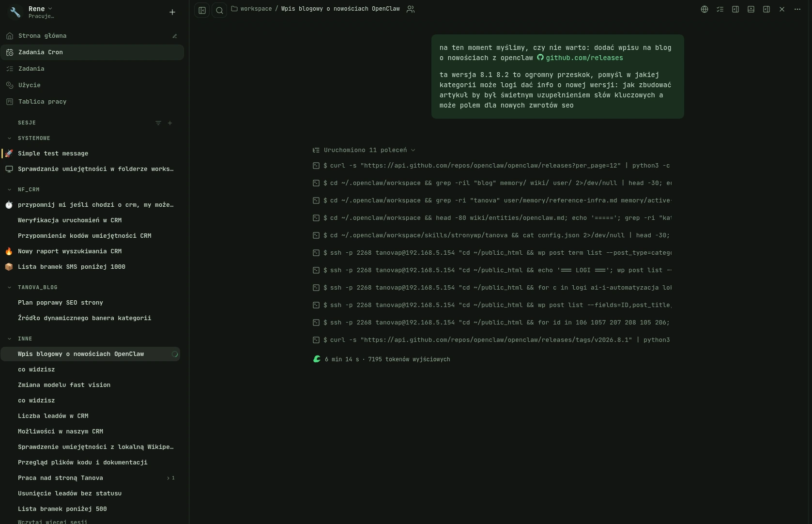The image size is (812, 524).
Task: Open session Simple test message
Action: tap(90, 154)
